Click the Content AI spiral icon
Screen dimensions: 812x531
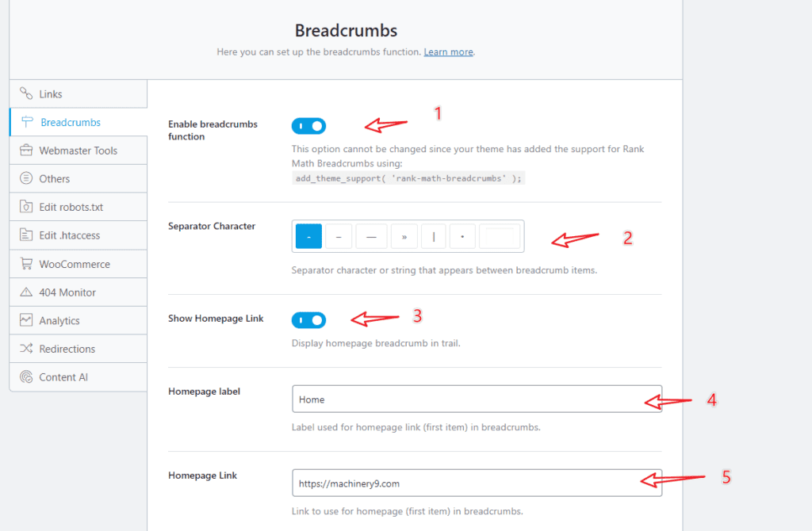[x=26, y=376]
